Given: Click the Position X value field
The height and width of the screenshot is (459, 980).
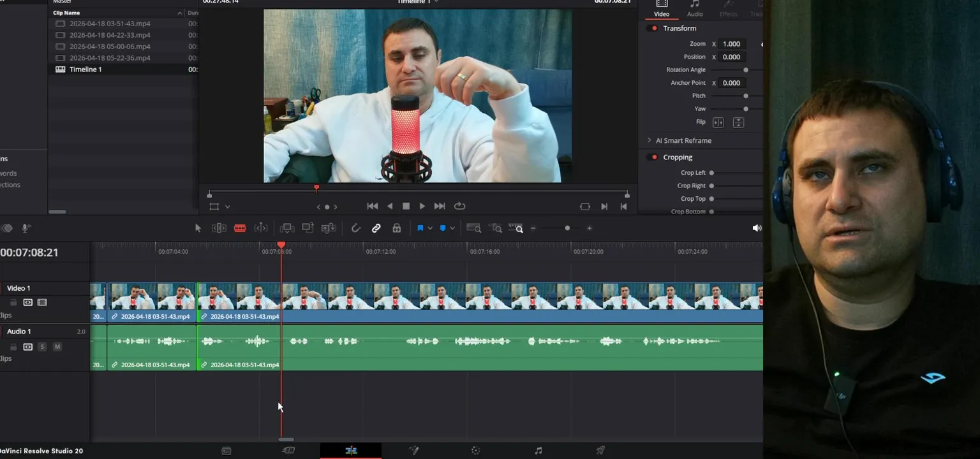Looking at the screenshot, I should pos(732,57).
